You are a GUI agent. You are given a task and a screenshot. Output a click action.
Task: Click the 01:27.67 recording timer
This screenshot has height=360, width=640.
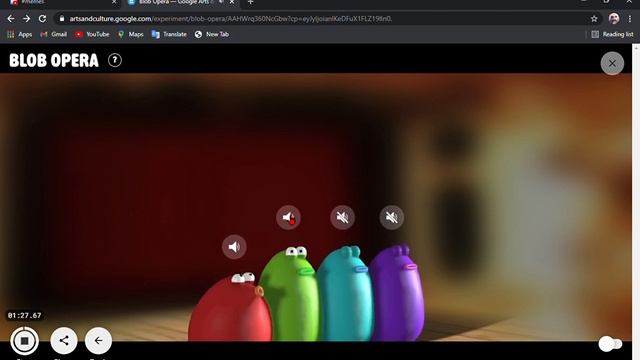coord(24,316)
